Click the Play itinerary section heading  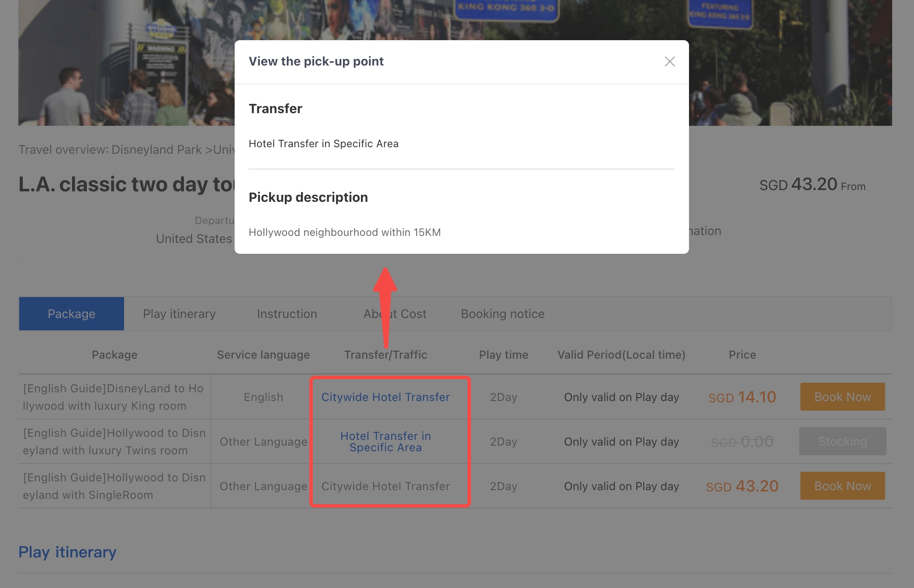[67, 552]
